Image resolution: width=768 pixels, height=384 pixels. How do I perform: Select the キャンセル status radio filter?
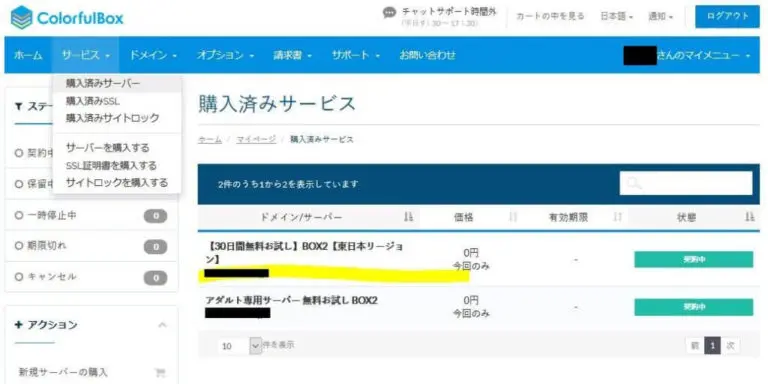19,277
